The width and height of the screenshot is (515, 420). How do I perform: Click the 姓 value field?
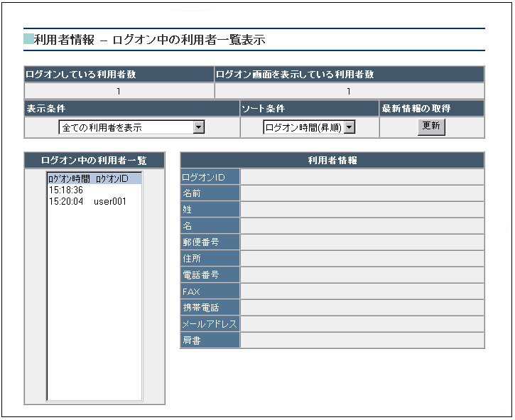362,210
